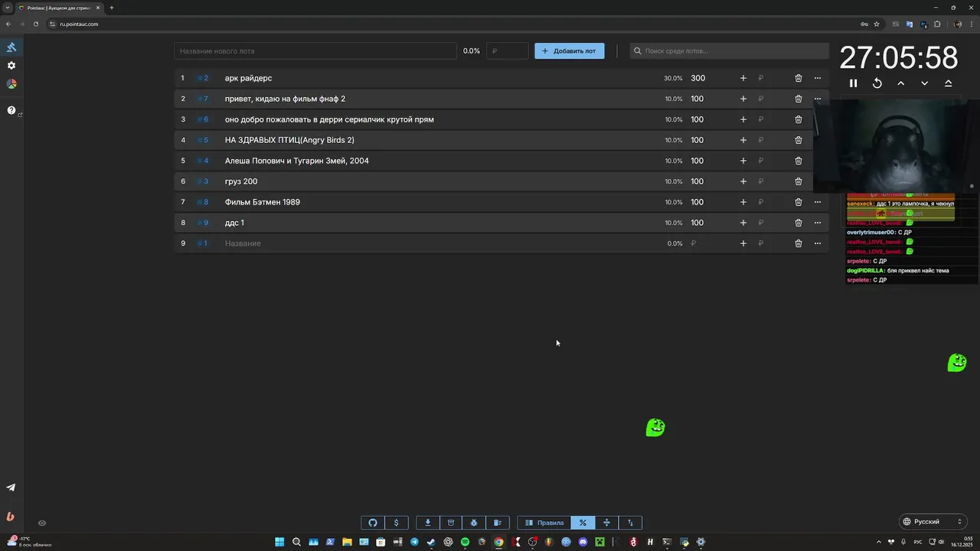
Task: Open more options for арк райдерс
Action: coord(818,78)
